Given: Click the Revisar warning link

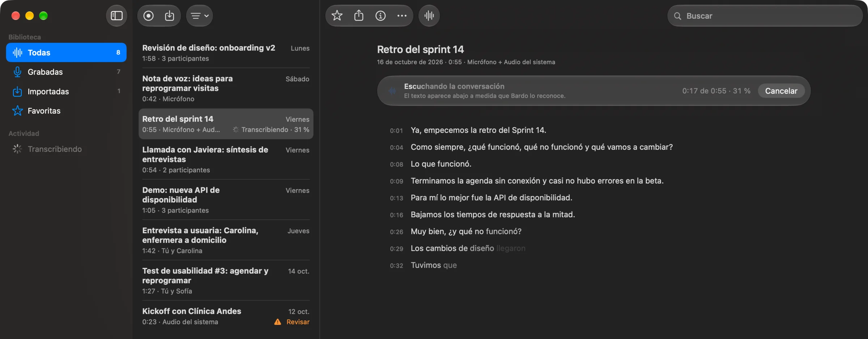Looking at the screenshot, I should click(298, 322).
